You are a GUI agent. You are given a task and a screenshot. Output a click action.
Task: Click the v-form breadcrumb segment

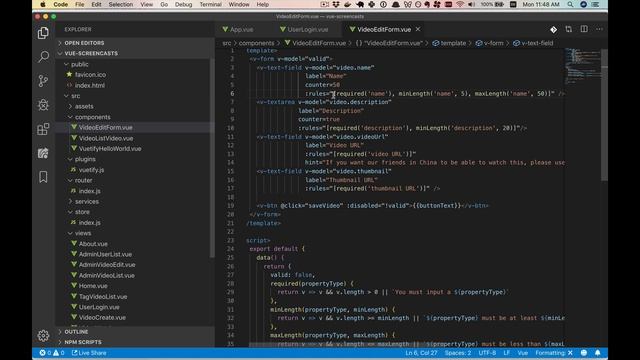489,43
